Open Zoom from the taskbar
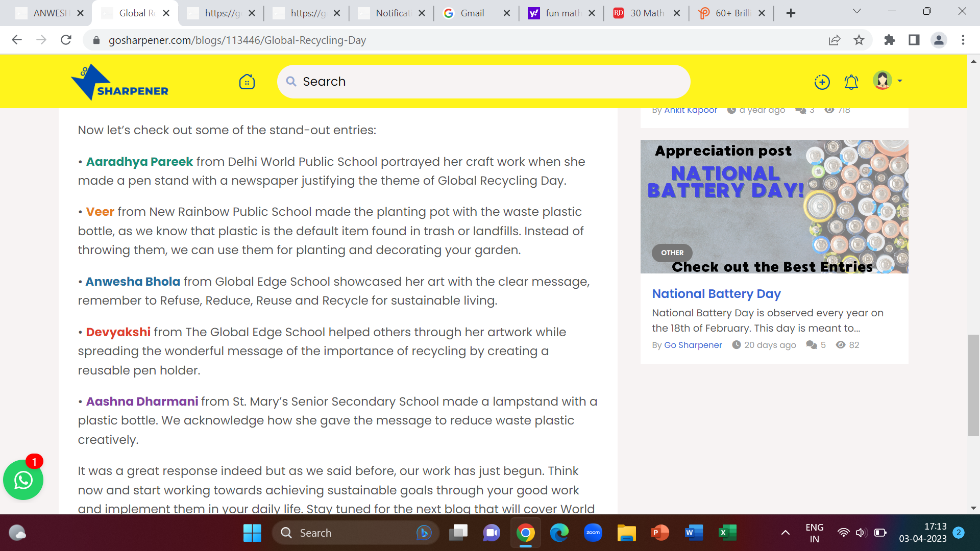The image size is (980, 551). click(593, 533)
